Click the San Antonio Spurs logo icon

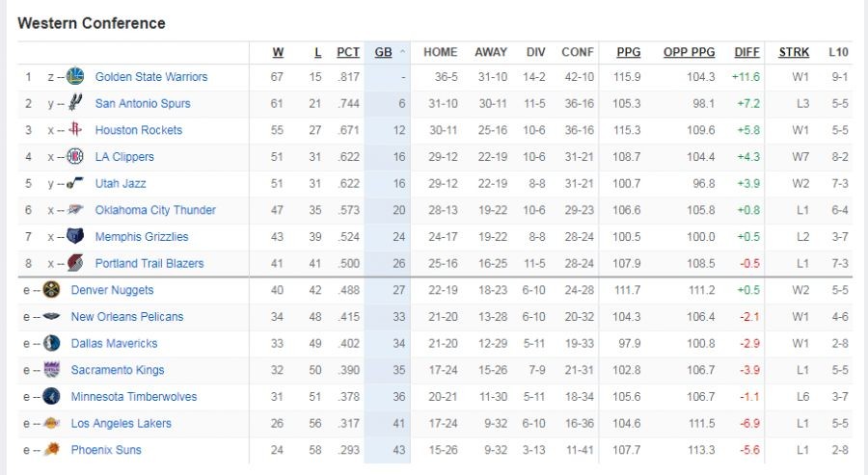(x=75, y=103)
